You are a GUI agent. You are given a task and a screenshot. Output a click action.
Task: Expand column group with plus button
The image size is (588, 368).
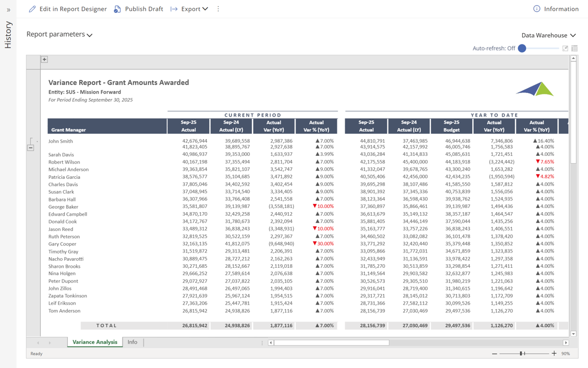(44, 59)
